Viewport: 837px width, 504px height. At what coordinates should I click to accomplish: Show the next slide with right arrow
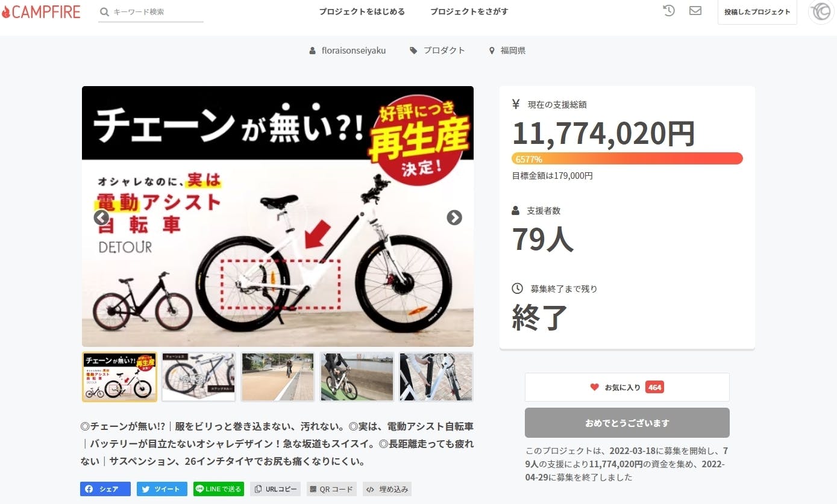coord(454,217)
